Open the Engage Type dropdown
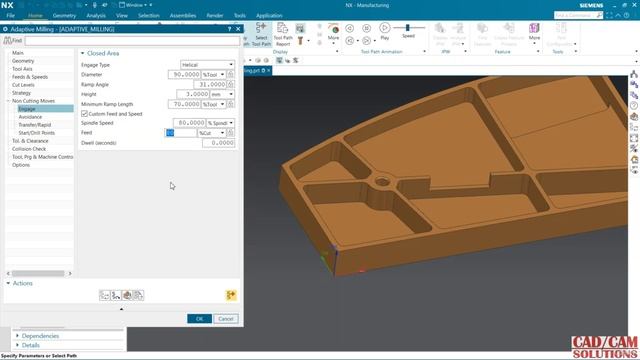Viewport: 640px width, 360px height. click(x=207, y=64)
